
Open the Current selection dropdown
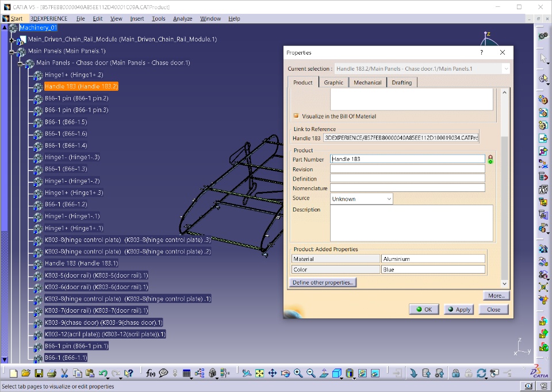point(506,68)
